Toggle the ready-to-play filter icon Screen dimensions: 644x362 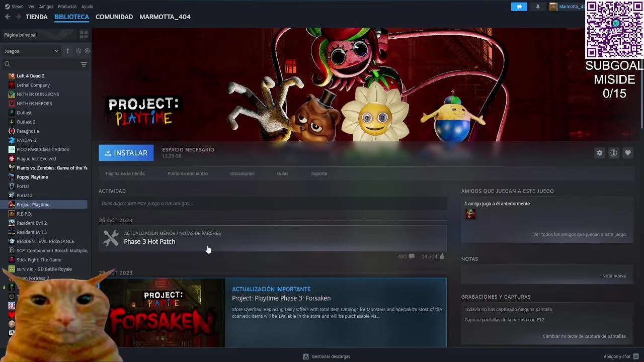pos(87,51)
